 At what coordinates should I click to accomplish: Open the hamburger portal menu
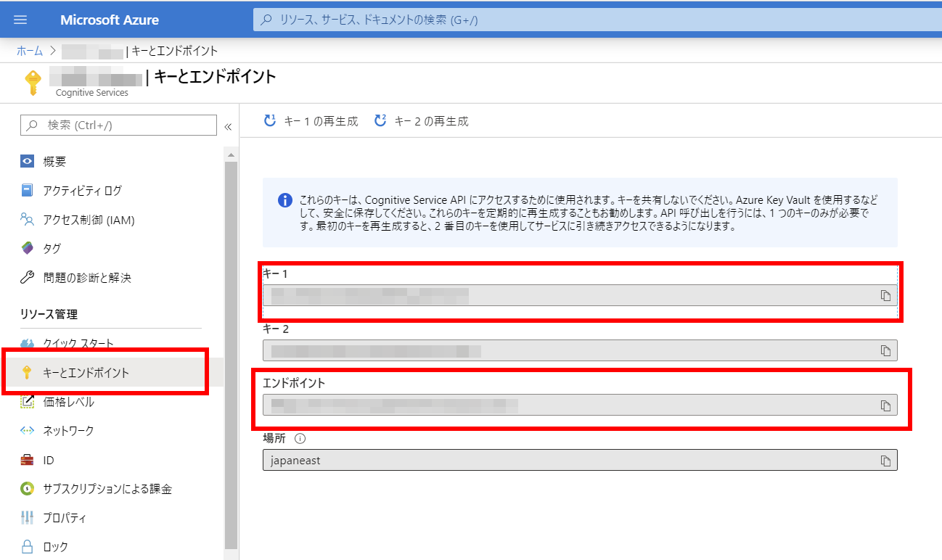pos(20,20)
